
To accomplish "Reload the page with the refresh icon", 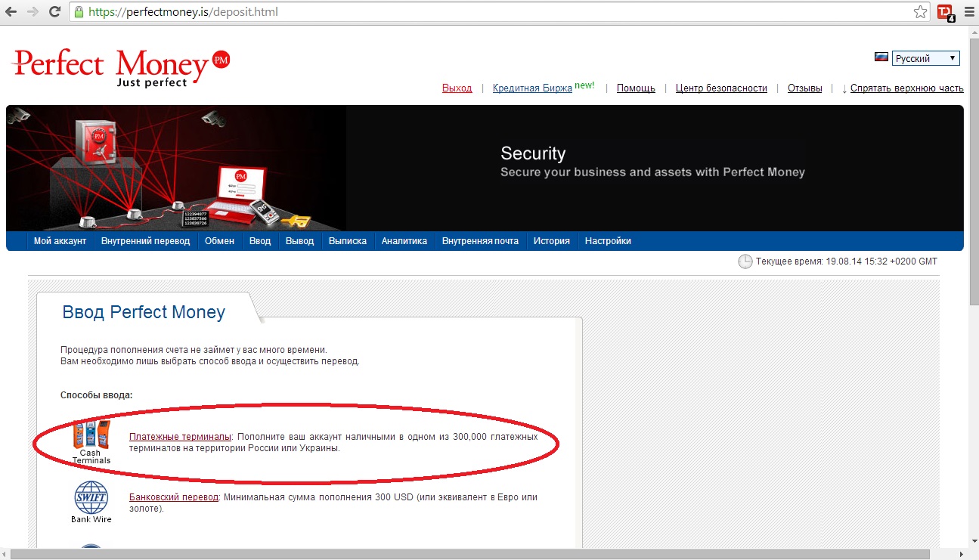I will pyautogui.click(x=54, y=11).
